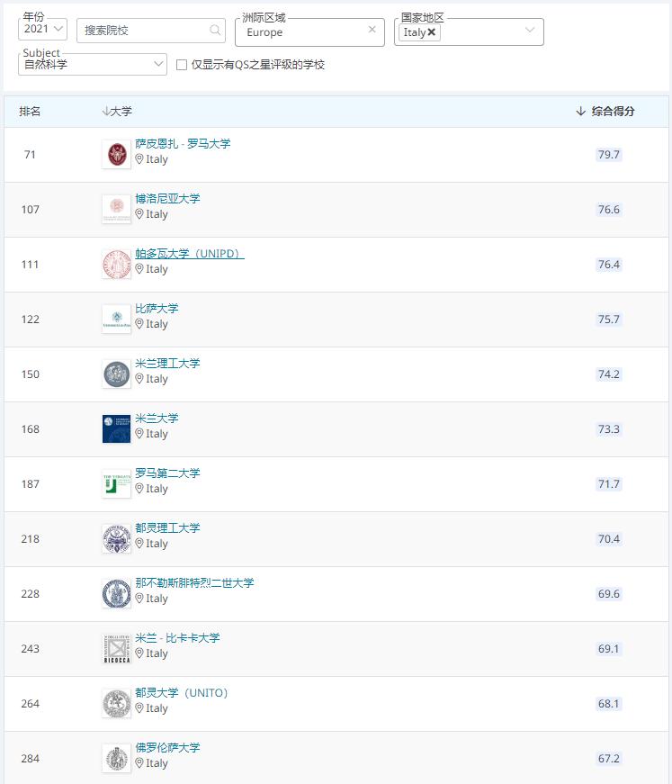The height and width of the screenshot is (784, 672).
Task: Click the Università di Milano blue logo
Action: click(116, 429)
